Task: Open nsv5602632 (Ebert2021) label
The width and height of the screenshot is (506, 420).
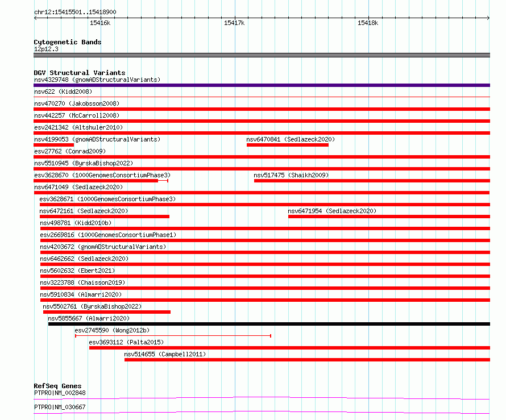Action: point(77,271)
